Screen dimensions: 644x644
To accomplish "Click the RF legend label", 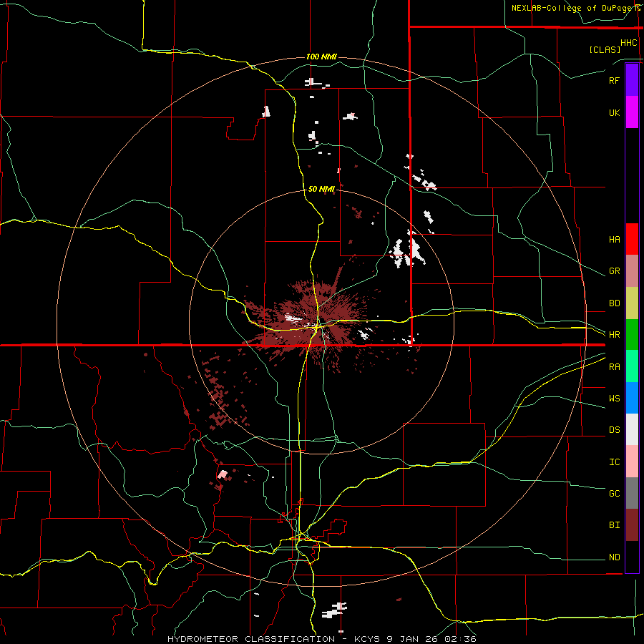I will pos(614,80).
